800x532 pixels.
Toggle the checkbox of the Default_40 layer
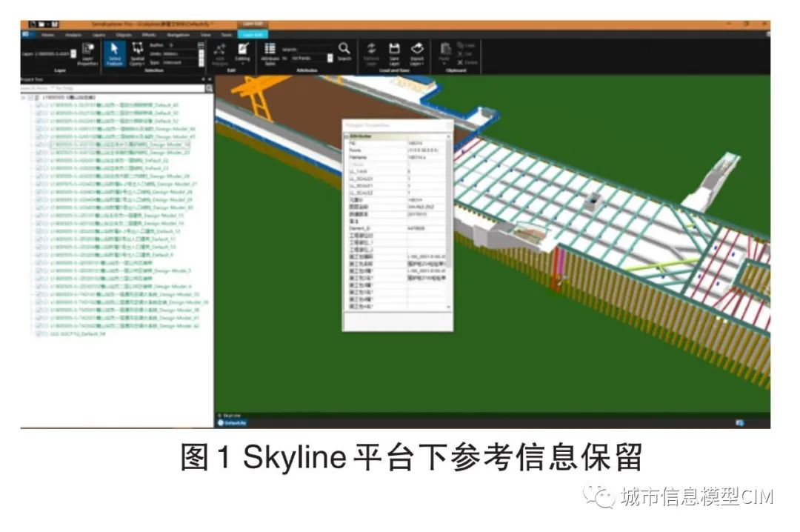tap(38, 106)
